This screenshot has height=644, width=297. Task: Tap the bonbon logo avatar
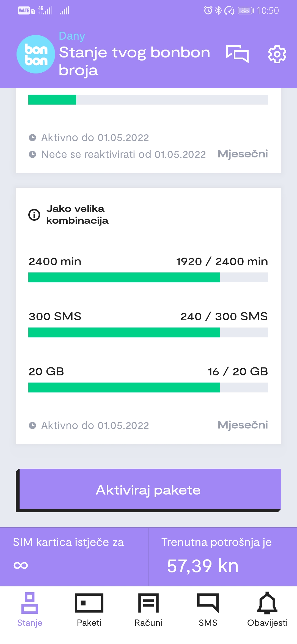point(36,54)
